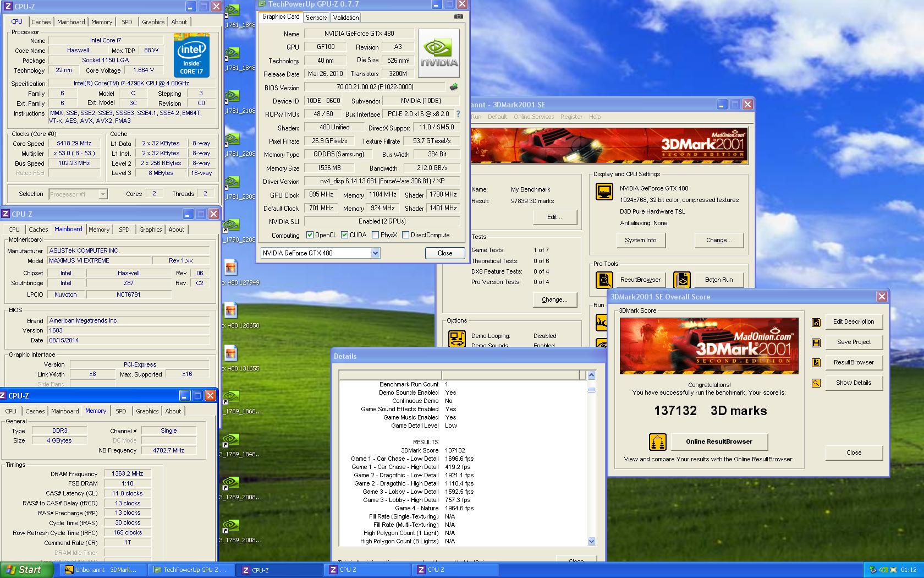Click the Batch Run icon in Pro Tools
Viewport: 924px width, 578px height.
[x=682, y=280]
